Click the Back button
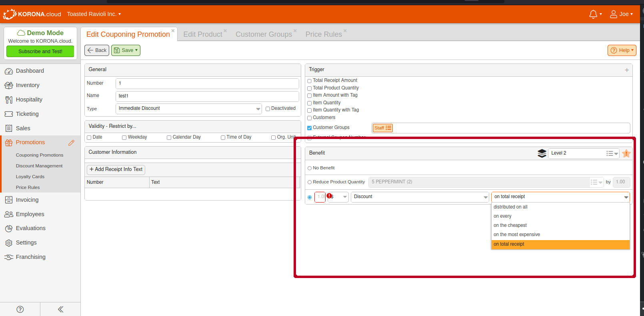644x316 pixels. point(97,50)
